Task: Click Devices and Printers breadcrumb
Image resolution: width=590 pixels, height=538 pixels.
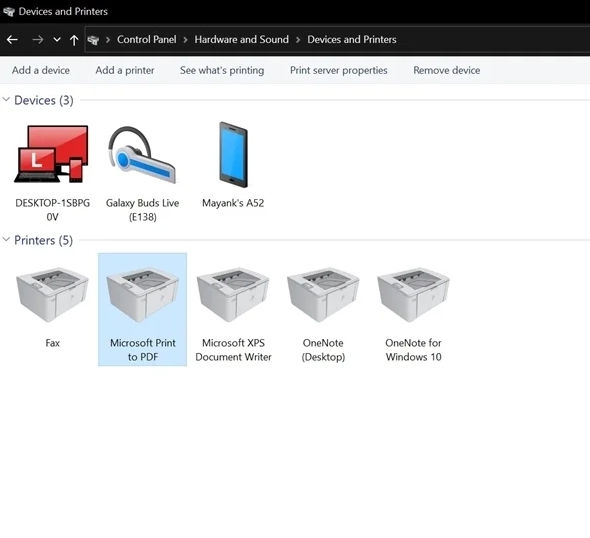Action: pos(352,40)
